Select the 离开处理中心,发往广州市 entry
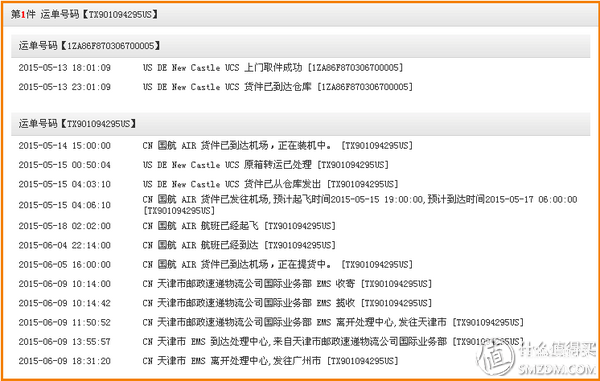This screenshot has height=381, width=600. click(x=271, y=361)
